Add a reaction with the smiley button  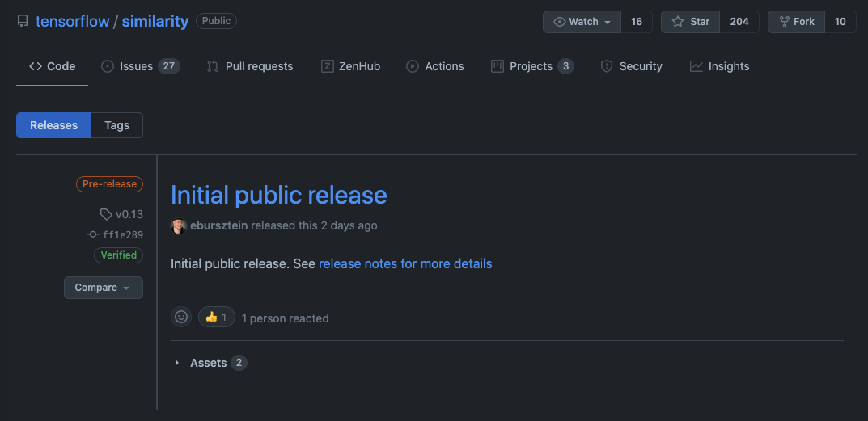coord(181,317)
